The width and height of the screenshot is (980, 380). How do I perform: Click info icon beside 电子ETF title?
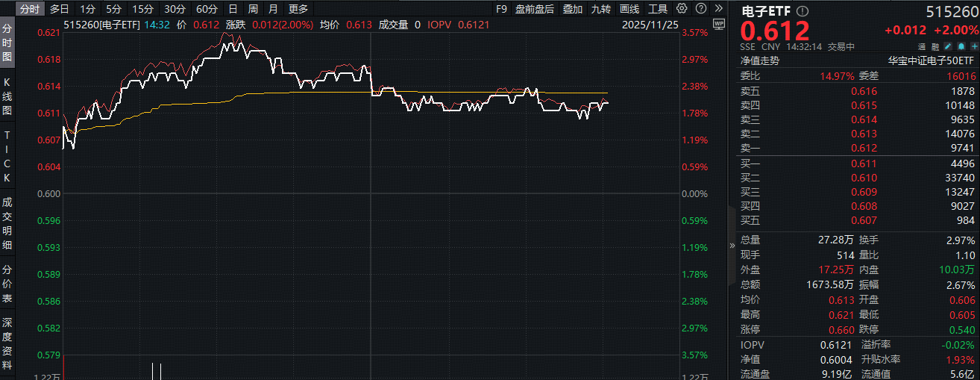click(x=802, y=12)
